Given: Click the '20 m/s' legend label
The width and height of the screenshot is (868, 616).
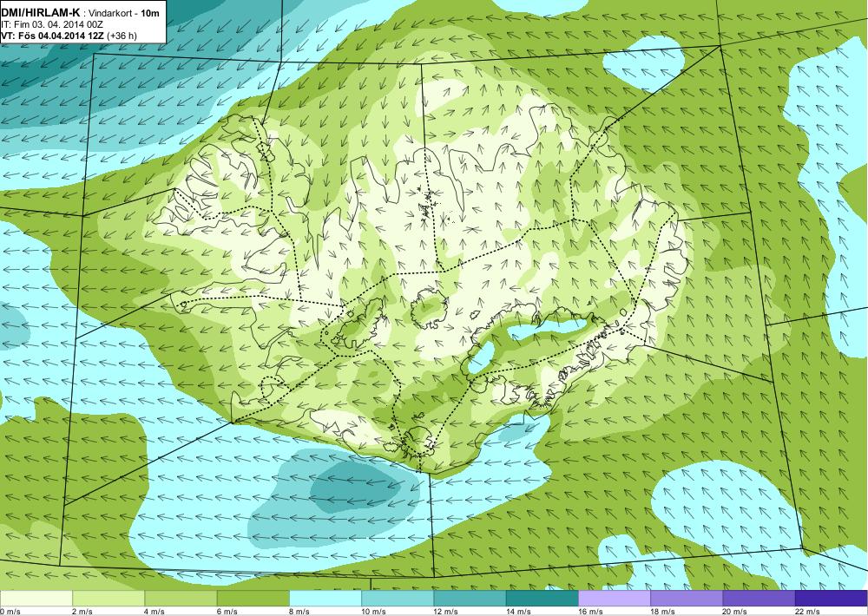Looking at the screenshot, I should click(x=734, y=612).
